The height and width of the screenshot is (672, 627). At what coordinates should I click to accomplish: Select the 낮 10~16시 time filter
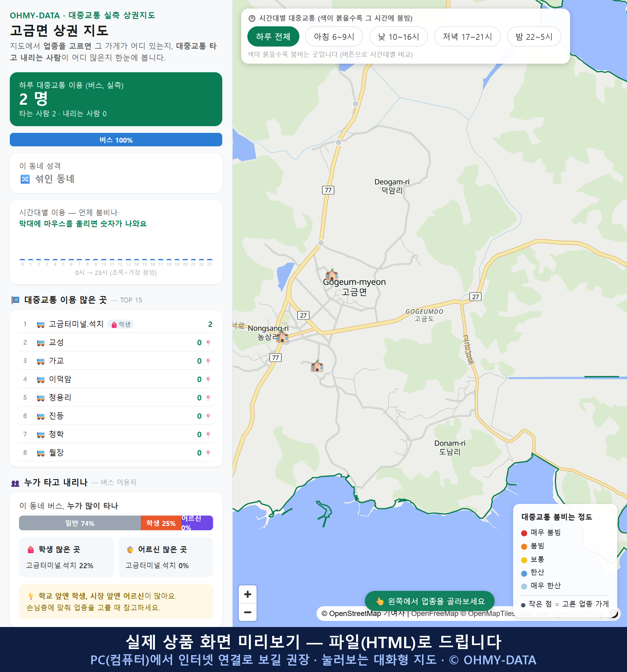click(398, 36)
